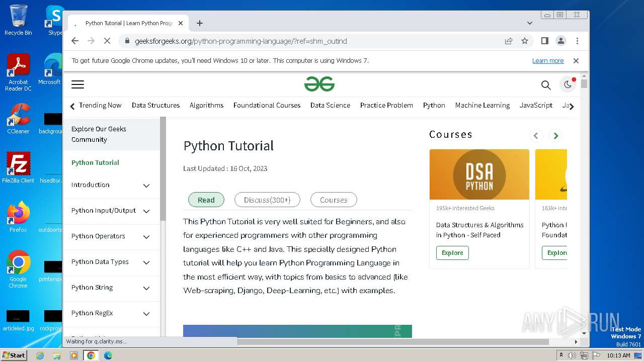Open the Chrome profile avatar
Image resolution: width=644 pixels, height=362 pixels.
tap(560, 41)
